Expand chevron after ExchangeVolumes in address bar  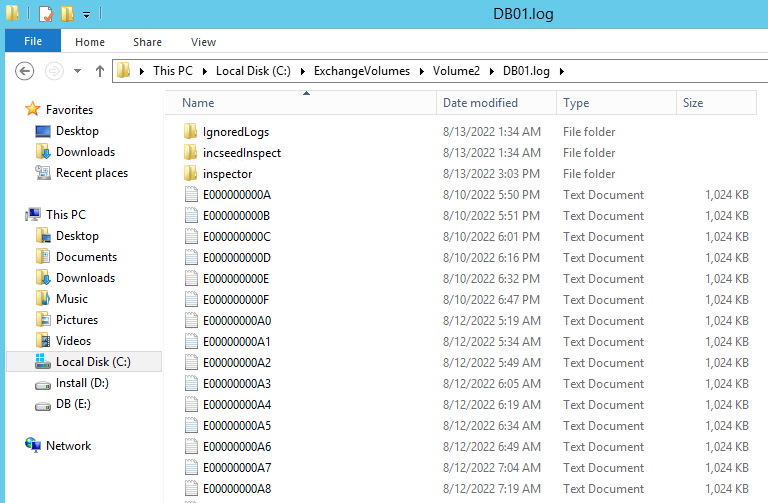(x=422, y=72)
